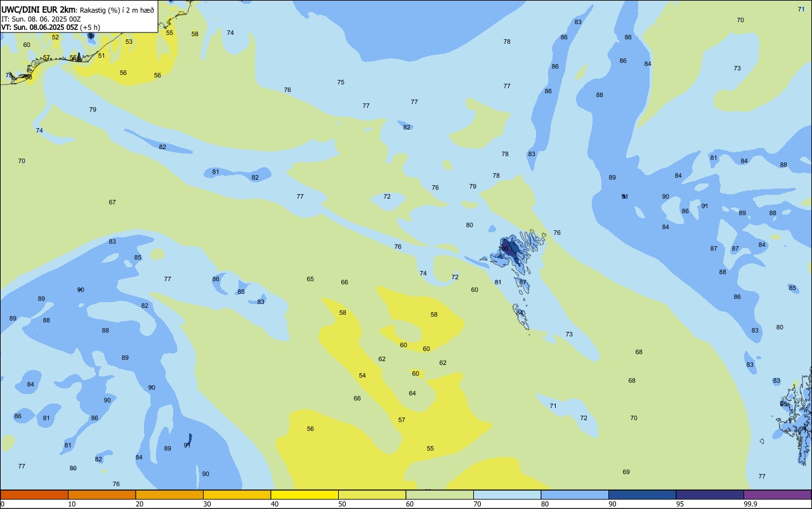Choose the pale green 60–70 legend segment
This screenshot has width=812, height=509.
click(440, 494)
